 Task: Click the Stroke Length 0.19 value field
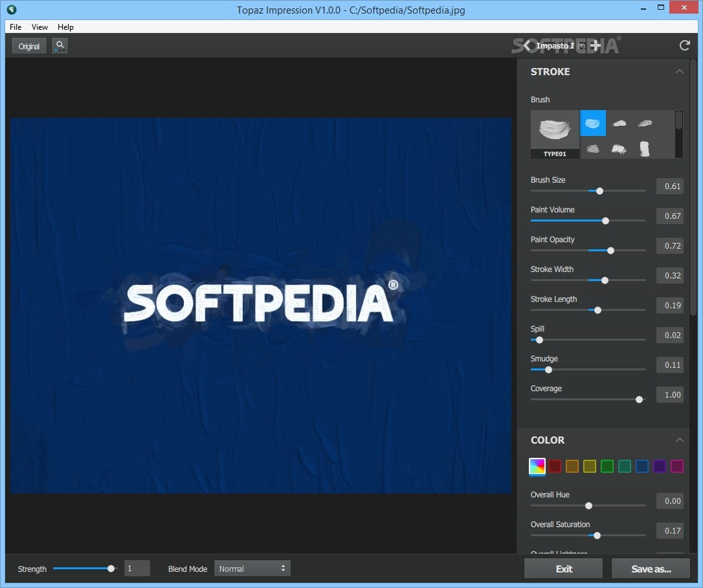(x=670, y=305)
